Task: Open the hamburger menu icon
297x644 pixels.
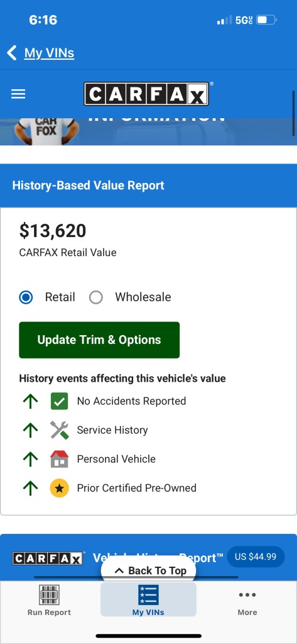Action: click(18, 94)
